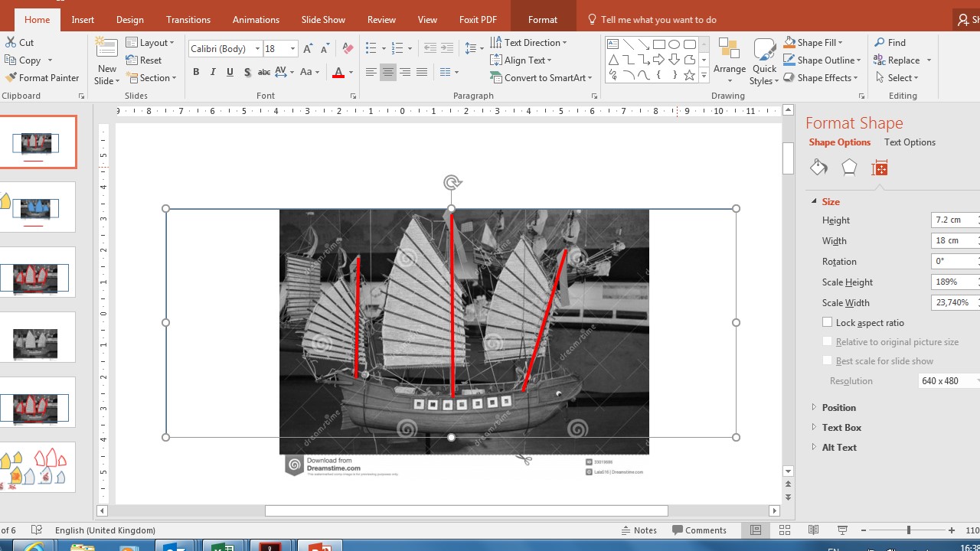Switch to Slide Sorter view
Image resolution: width=980 pixels, height=551 pixels.
point(785,530)
